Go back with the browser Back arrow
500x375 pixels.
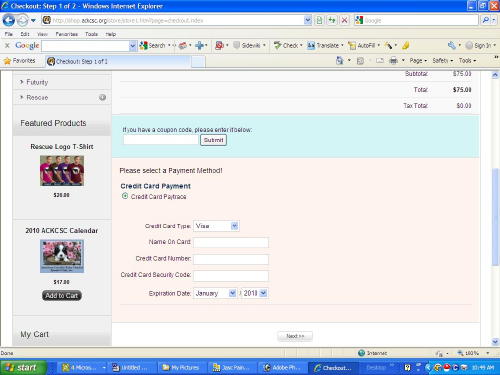pyautogui.click(x=9, y=20)
